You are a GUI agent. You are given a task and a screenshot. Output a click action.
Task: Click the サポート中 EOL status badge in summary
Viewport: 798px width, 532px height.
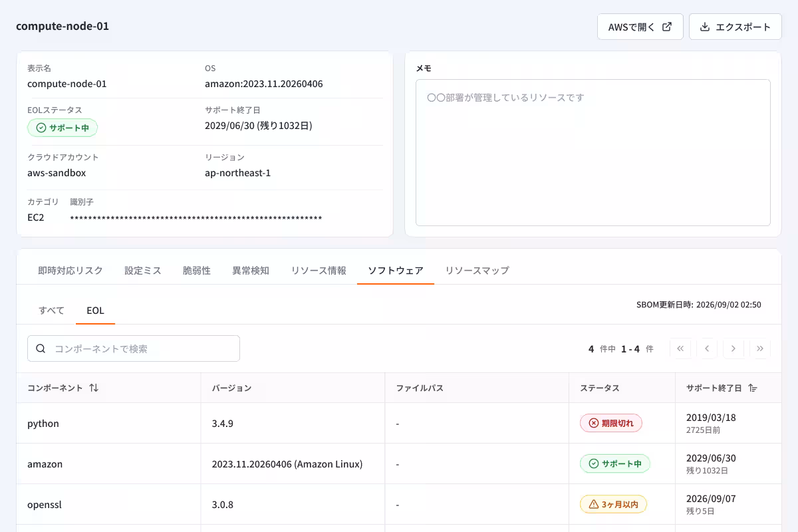63,128
